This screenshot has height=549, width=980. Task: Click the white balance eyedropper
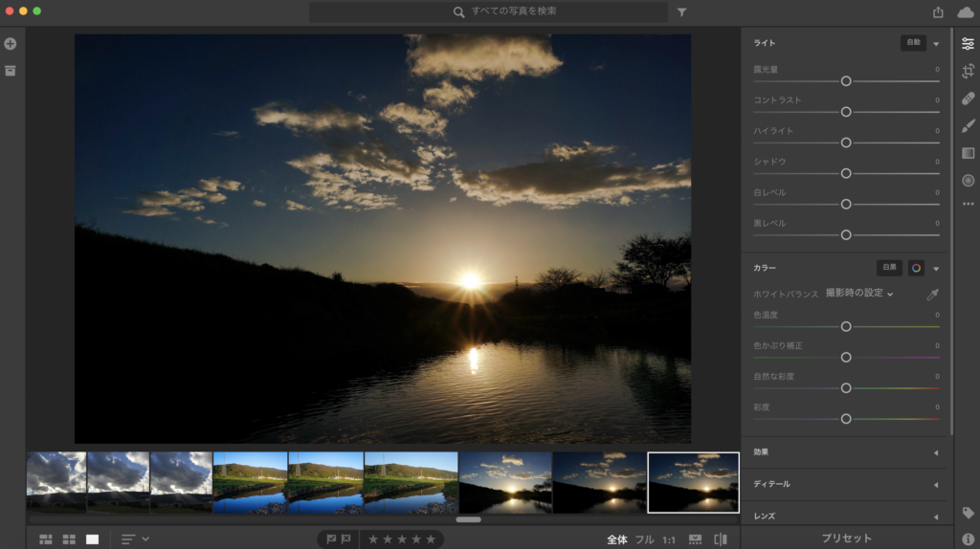click(932, 295)
